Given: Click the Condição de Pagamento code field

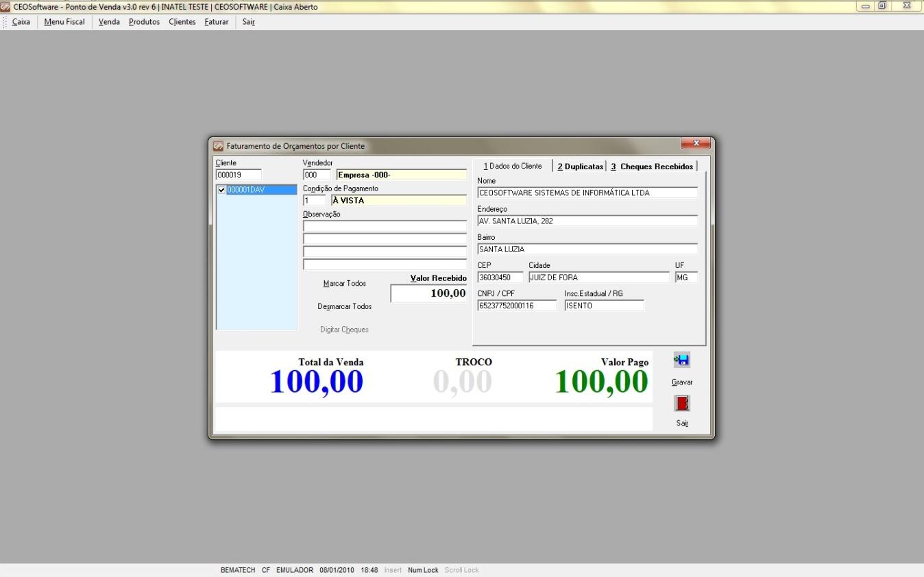Looking at the screenshot, I should [x=315, y=200].
